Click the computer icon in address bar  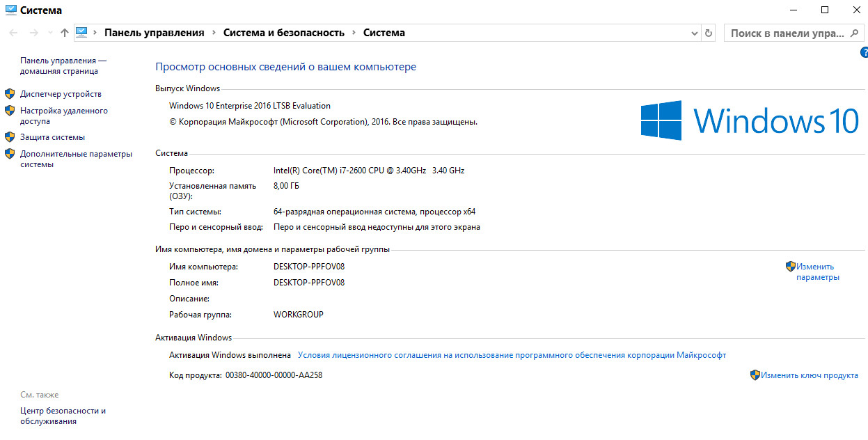[81, 32]
